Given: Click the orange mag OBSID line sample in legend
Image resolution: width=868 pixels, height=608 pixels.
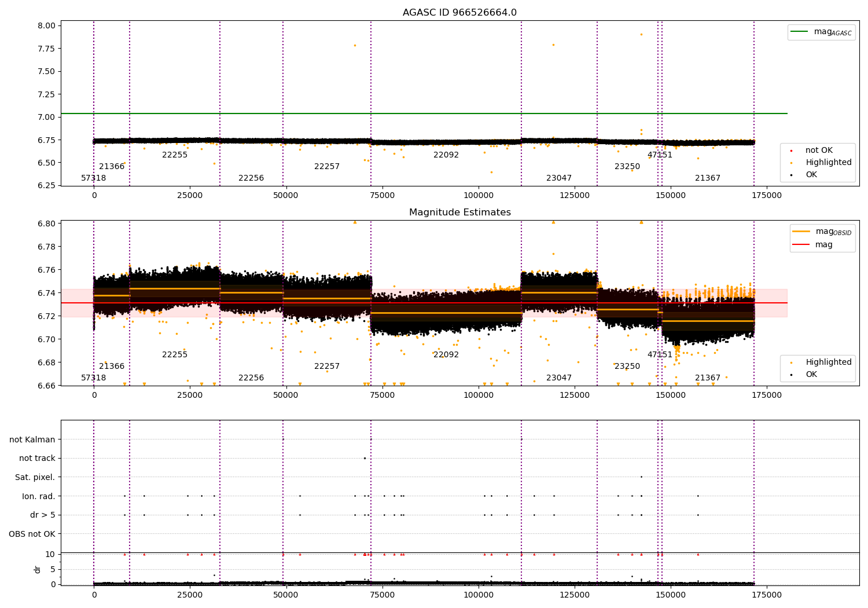Looking at the screenshot, I should coord(801,231).
